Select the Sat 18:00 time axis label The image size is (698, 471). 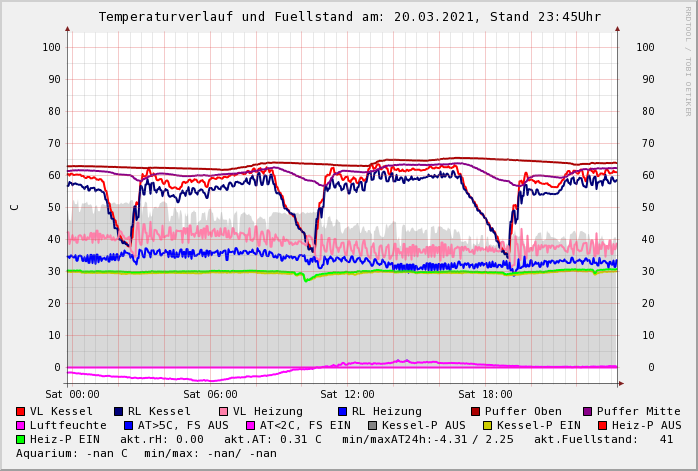click(485, 394)
